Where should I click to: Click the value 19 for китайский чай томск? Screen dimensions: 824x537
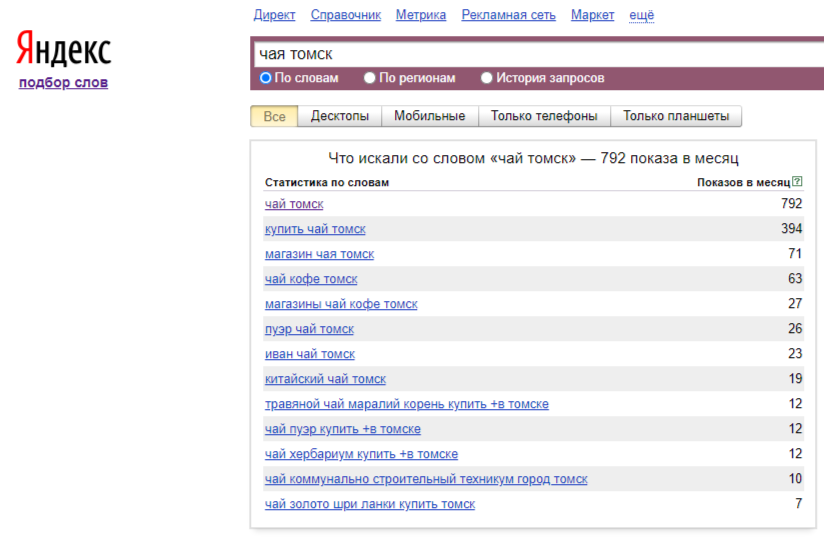[795, 378]
